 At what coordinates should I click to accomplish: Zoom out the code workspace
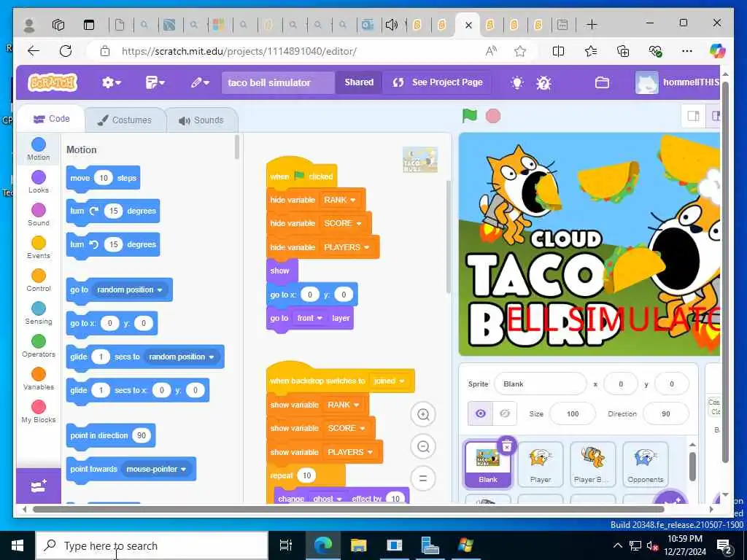click(x=423, y=447)
